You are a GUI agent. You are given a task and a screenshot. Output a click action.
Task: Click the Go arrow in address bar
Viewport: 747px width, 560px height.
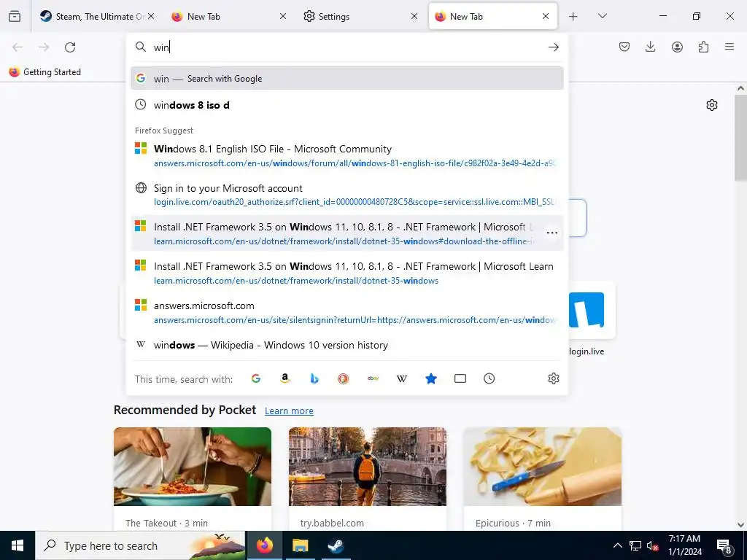click(x=553, y=47)
